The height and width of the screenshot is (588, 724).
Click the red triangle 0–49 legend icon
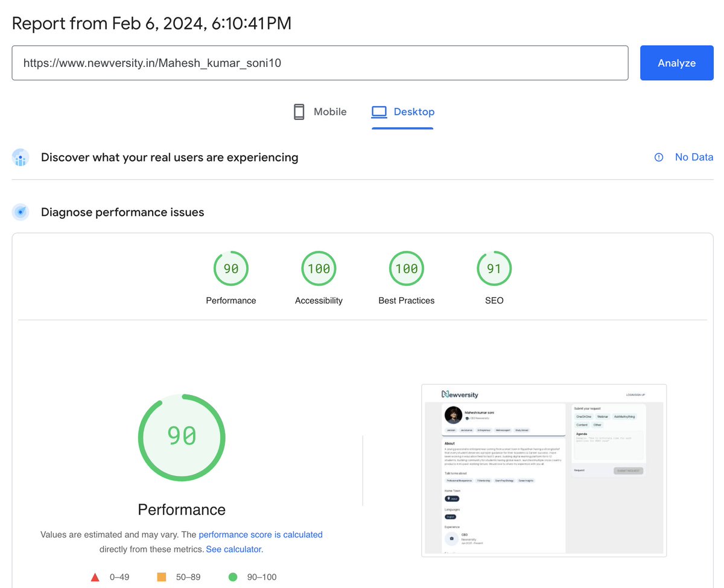pos(95,577)
